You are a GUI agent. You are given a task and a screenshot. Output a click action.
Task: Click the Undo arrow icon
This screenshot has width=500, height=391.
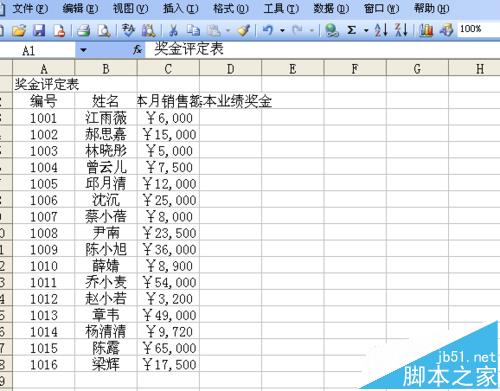(268, 31)
